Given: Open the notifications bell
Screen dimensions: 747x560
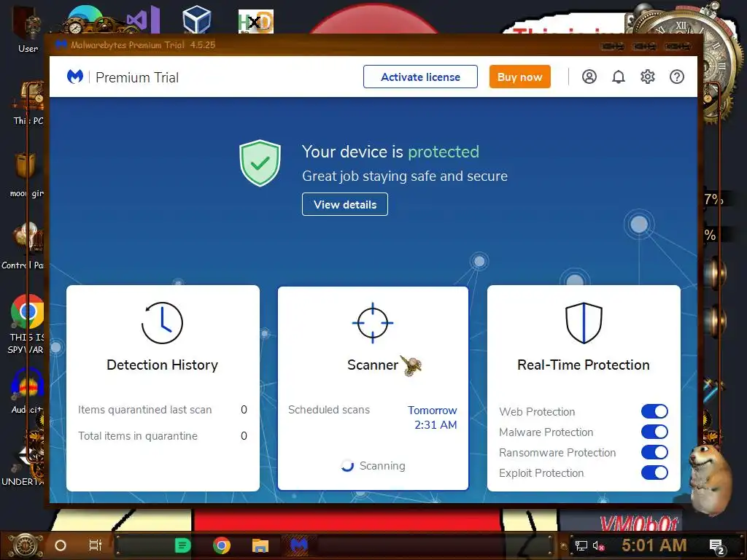Looking at the screenshot, I should (619, 77).
